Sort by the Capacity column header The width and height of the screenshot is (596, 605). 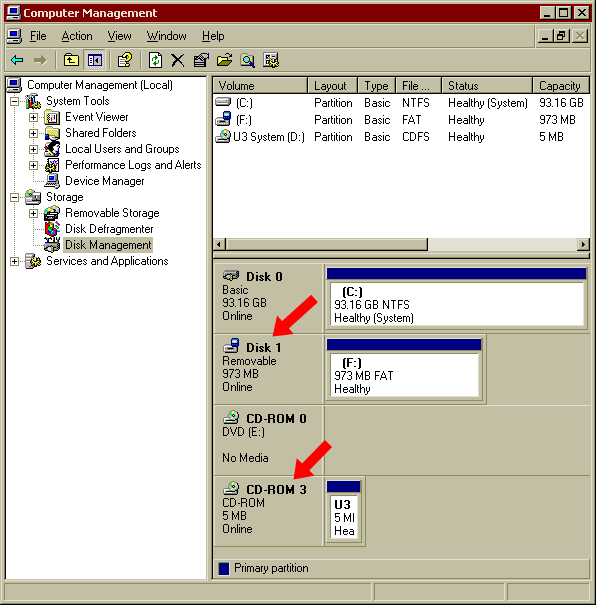point(561,86)
